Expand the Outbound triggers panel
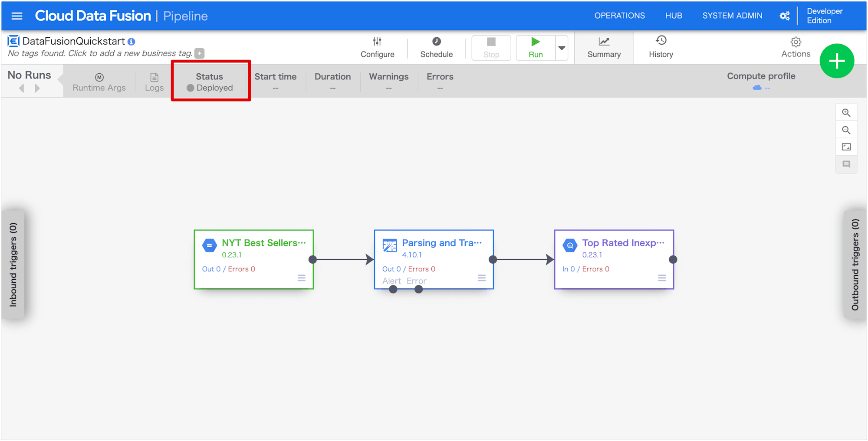The image size is (868, 441). point(855,265)
